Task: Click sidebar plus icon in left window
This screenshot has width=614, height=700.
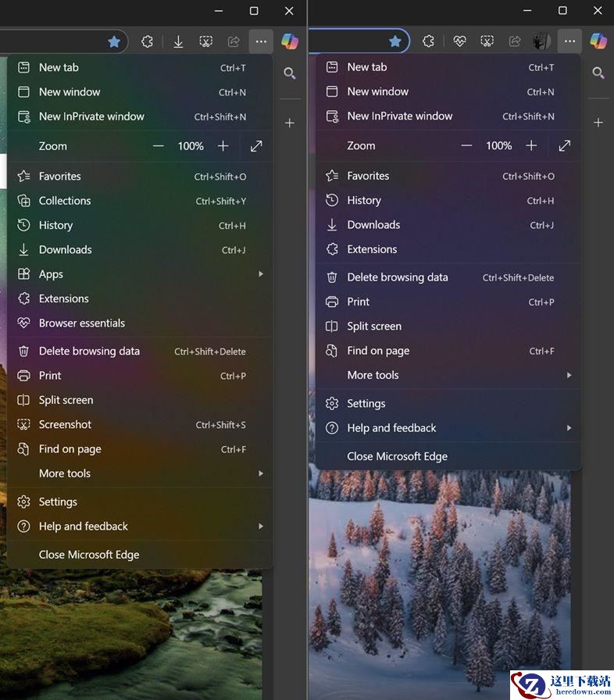Action: pos(290,123)
